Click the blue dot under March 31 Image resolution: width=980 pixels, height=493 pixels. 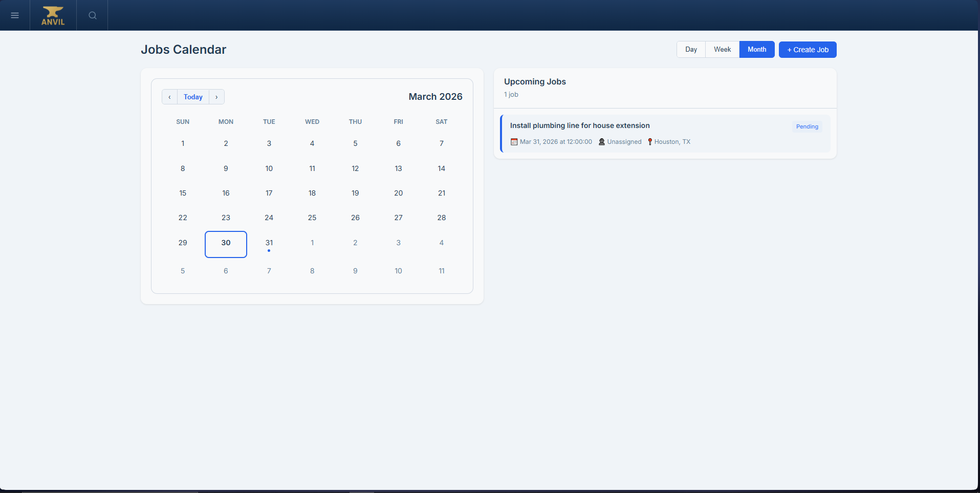pos(269,251)
